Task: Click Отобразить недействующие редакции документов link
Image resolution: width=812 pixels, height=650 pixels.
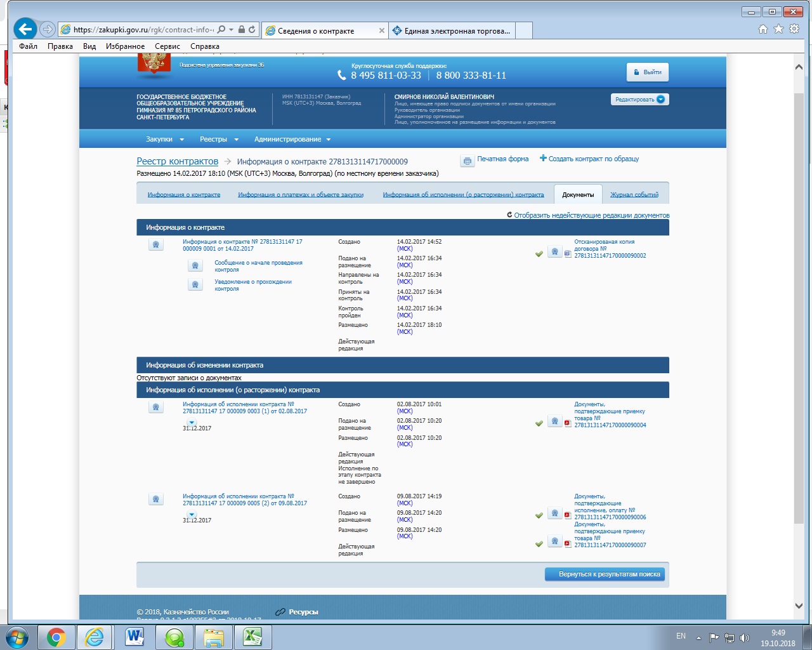Action: pyautogui.click(x=592, y=215)
